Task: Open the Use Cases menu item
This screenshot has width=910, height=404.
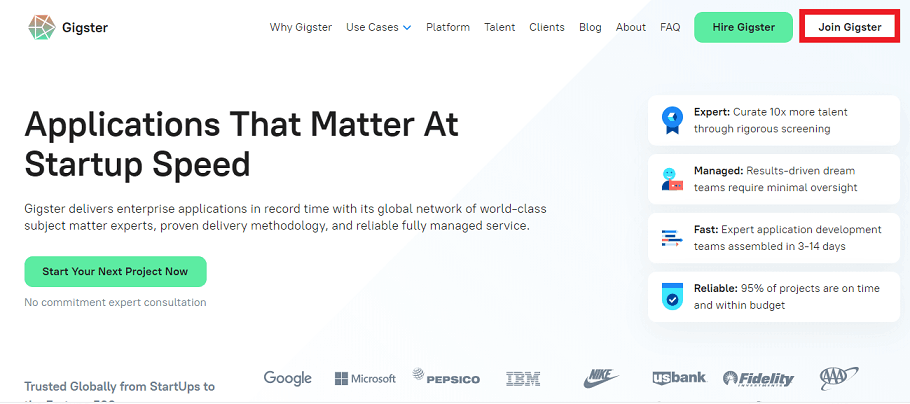Action: tap(372, 27)
